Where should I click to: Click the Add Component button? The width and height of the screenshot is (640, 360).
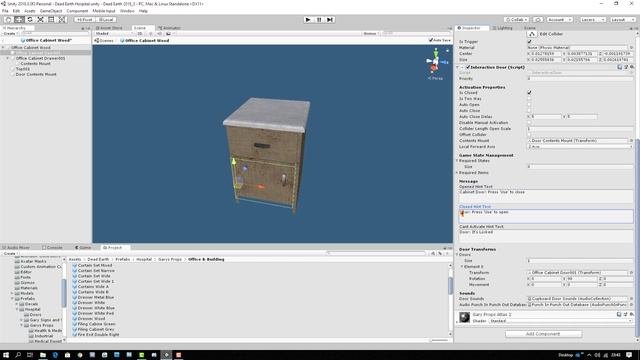pyautogui.click(x=543, y=334)
